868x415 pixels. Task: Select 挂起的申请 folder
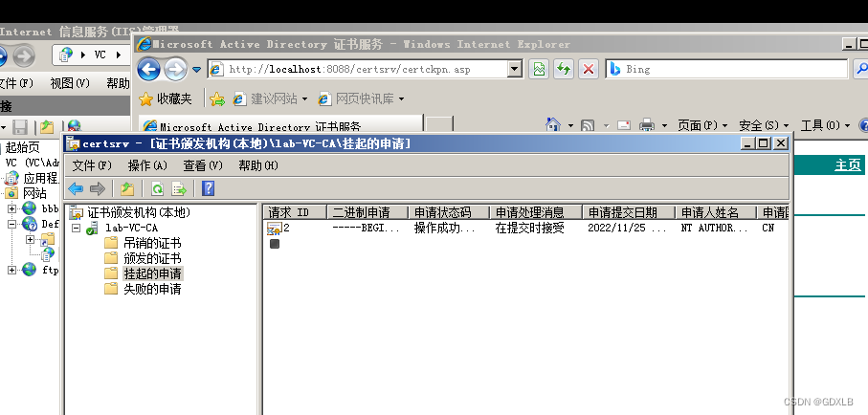152,273
